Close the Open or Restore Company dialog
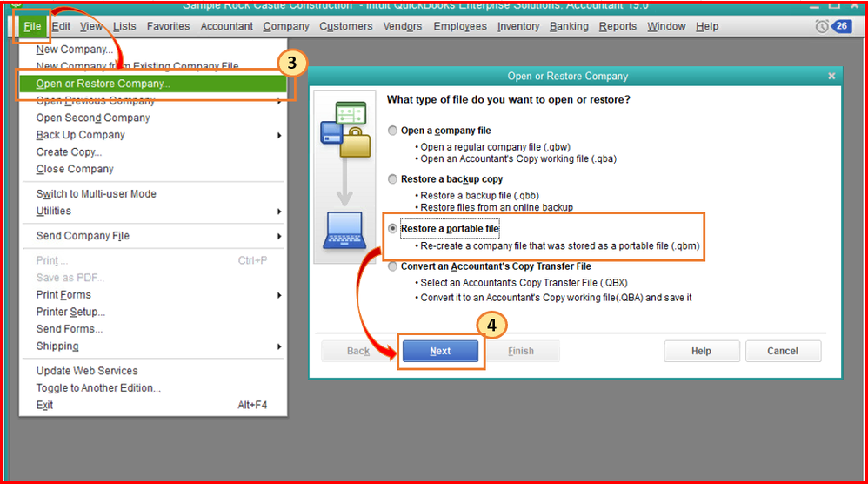This screenshot has width=868, height=484. (831, 76)
